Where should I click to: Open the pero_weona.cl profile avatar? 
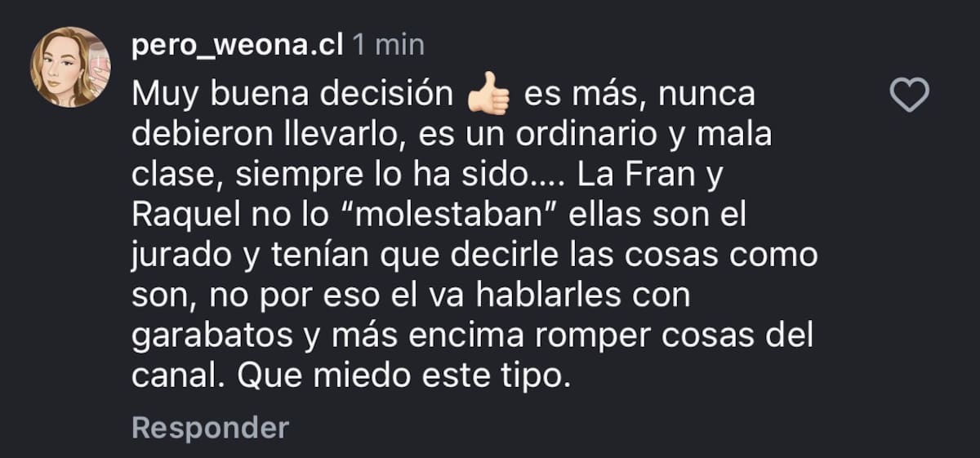(70, 67)
